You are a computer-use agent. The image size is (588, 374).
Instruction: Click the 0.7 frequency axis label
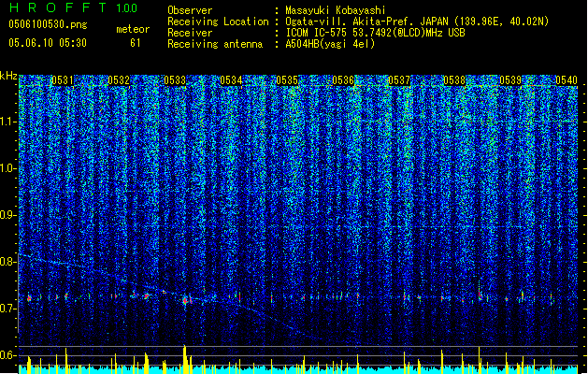click(x=8, y=309)
